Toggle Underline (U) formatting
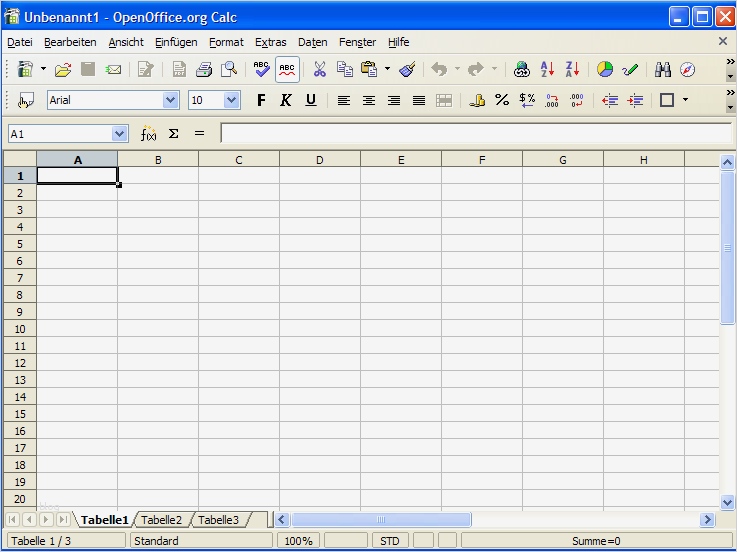 [x=311, y=100]
